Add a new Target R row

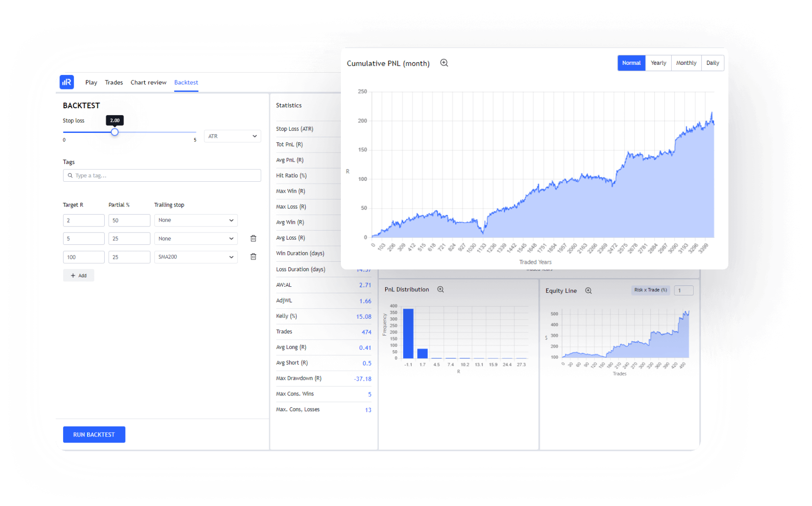pyautogui.click(x=79, y=275)
